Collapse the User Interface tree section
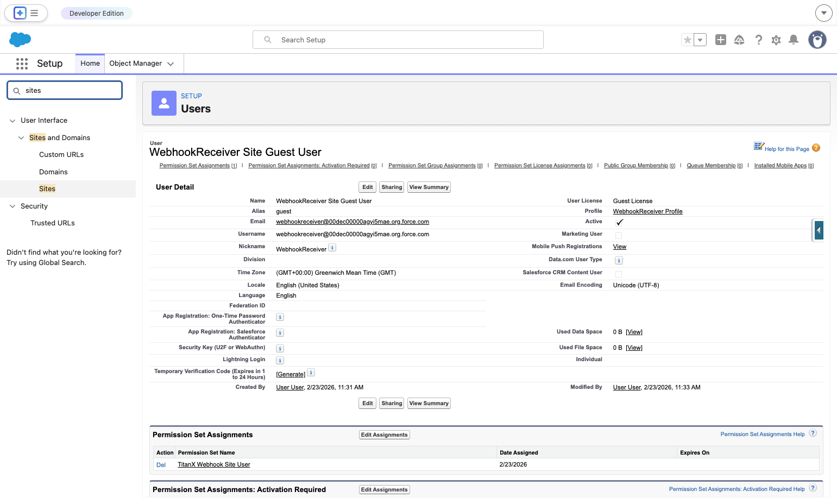The image size is (837, 504). 12,121
